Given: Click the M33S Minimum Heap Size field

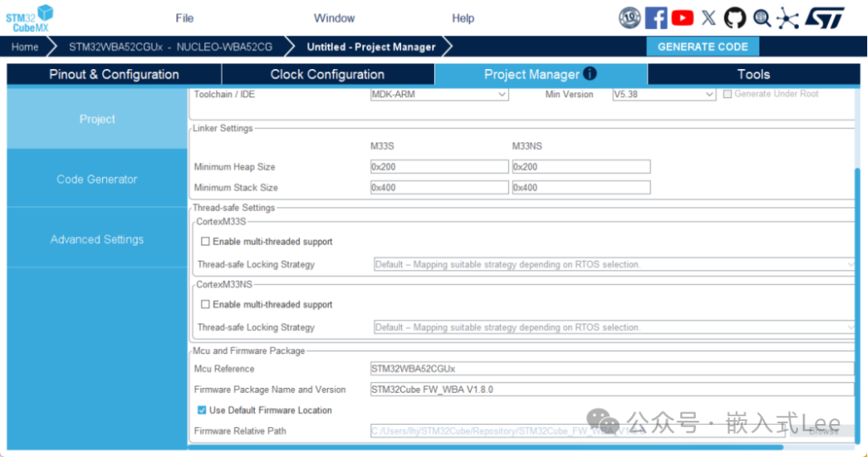Looking at the screenshot, I should point(439,166).
